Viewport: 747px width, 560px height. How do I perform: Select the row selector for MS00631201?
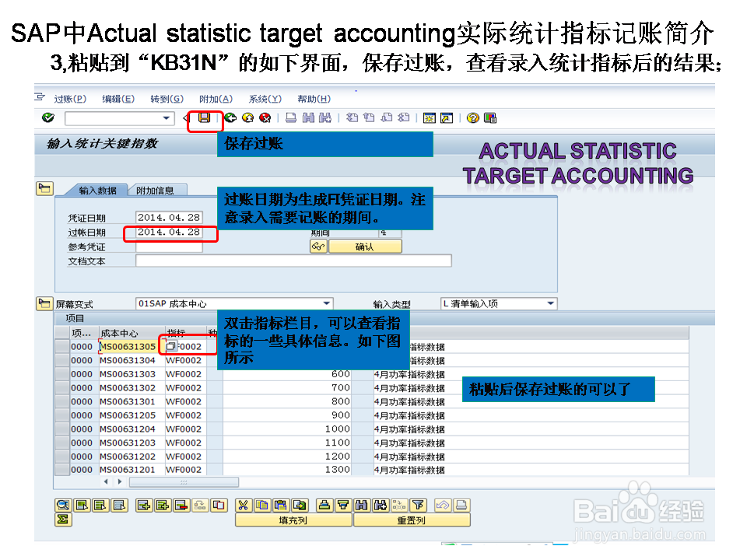pos(62,470)
